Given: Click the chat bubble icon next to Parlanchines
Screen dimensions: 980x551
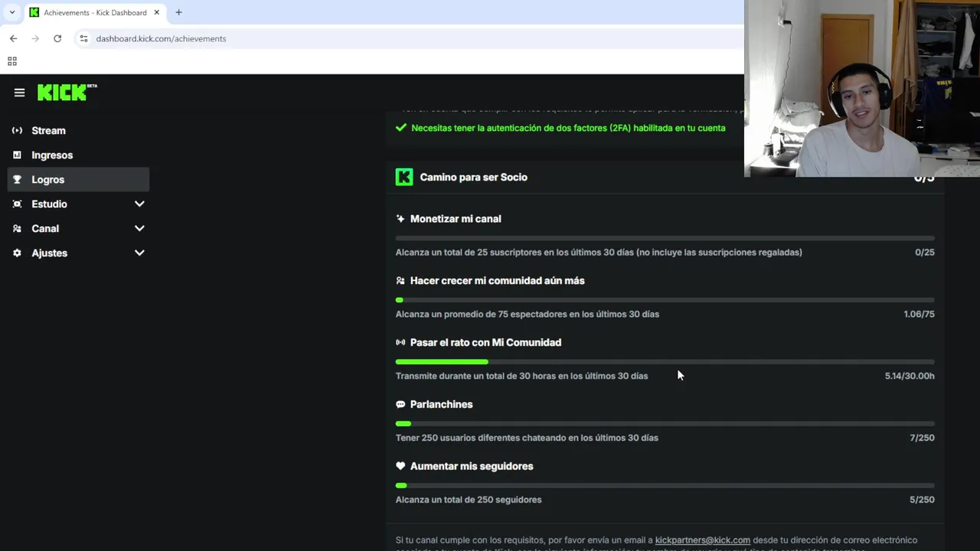Looking at the screenshot, I should 400,405.
